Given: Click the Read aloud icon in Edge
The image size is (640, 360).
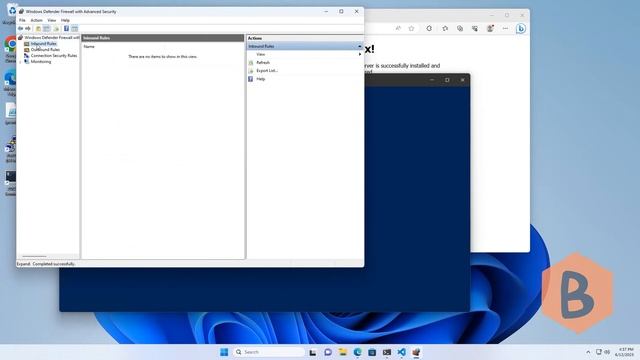Looking at the screenshot, I should (398, 28).
